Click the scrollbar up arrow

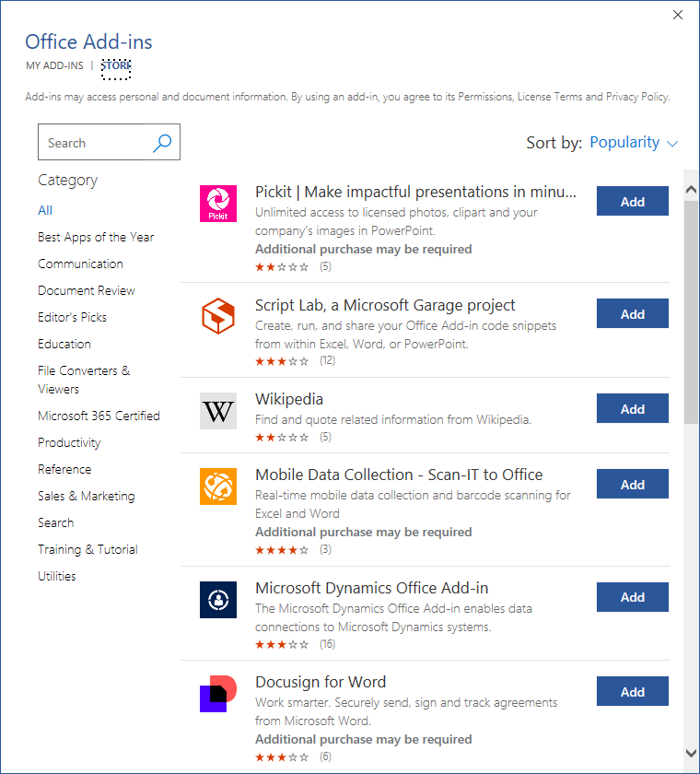tap(691, 189)
